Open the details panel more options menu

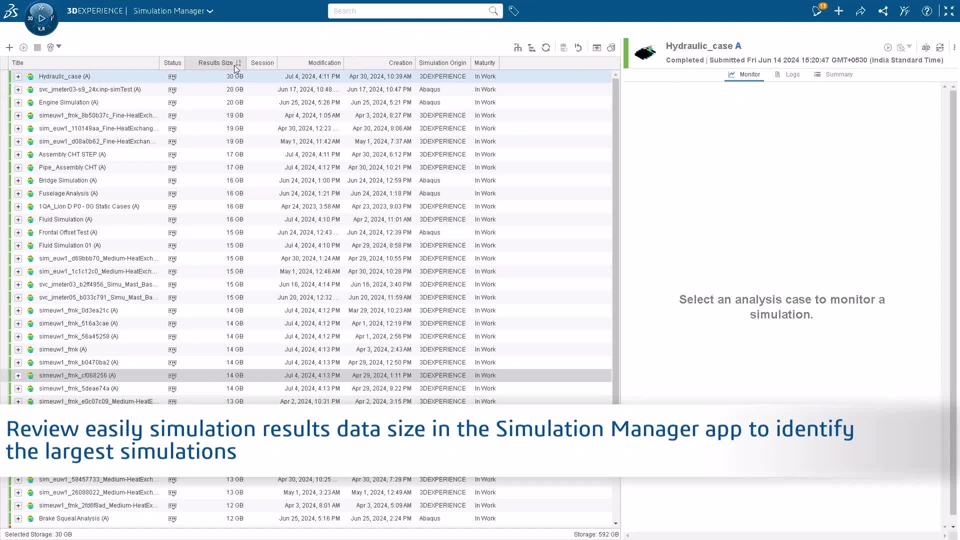[x=954, y=47]
